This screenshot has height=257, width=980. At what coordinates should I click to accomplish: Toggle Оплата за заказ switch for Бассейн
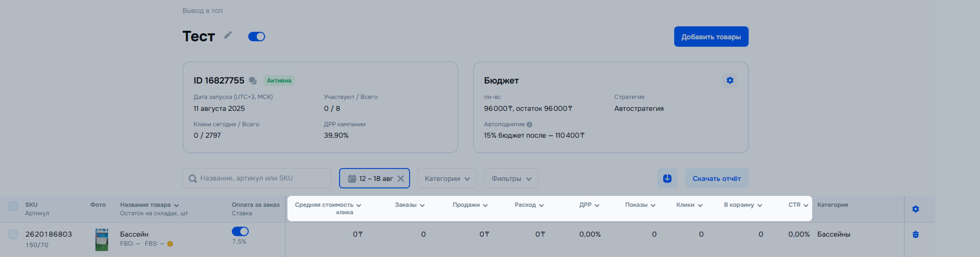point(240,231)
